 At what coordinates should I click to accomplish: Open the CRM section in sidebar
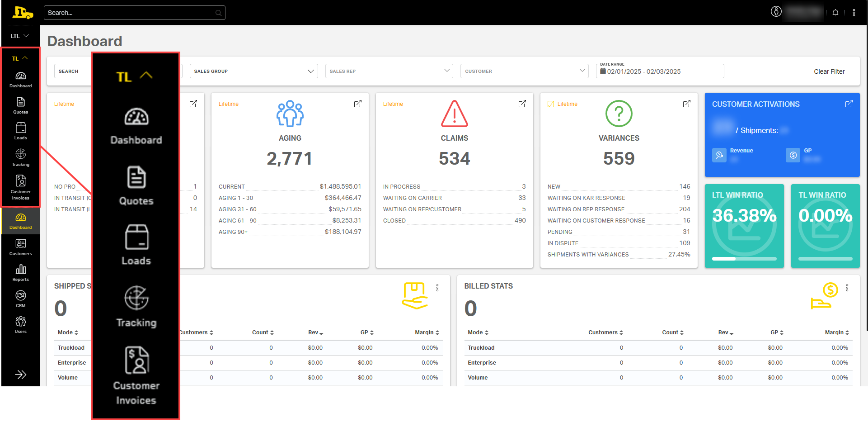click(20, 299)
